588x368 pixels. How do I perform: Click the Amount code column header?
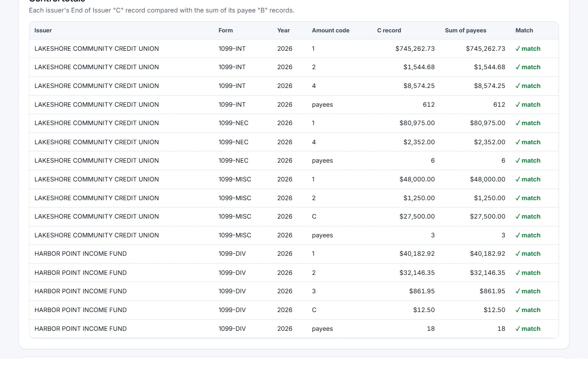(330, 31)
